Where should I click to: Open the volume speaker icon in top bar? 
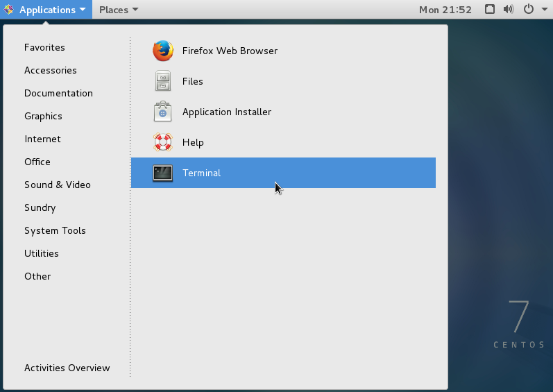[x=509, y=10]
